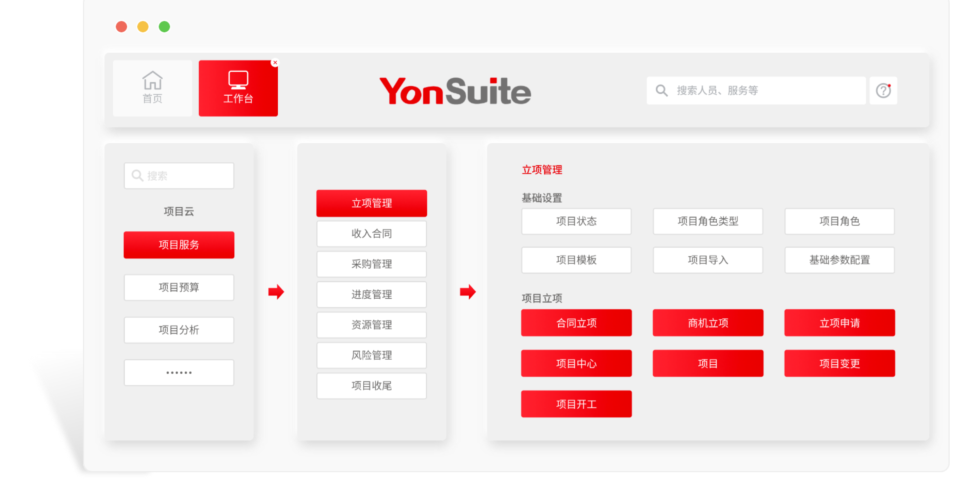Screen dimensions: 980x504
Task: Open the 项目开工 function
Action: click(576, 404)
